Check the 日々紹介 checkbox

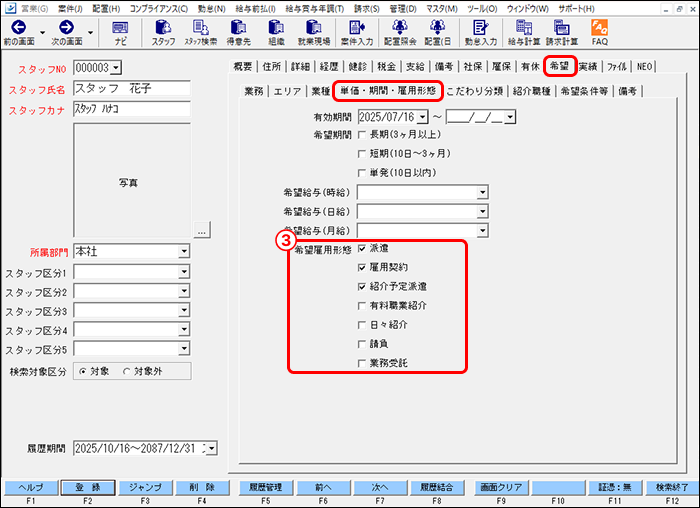pos(362,325)
